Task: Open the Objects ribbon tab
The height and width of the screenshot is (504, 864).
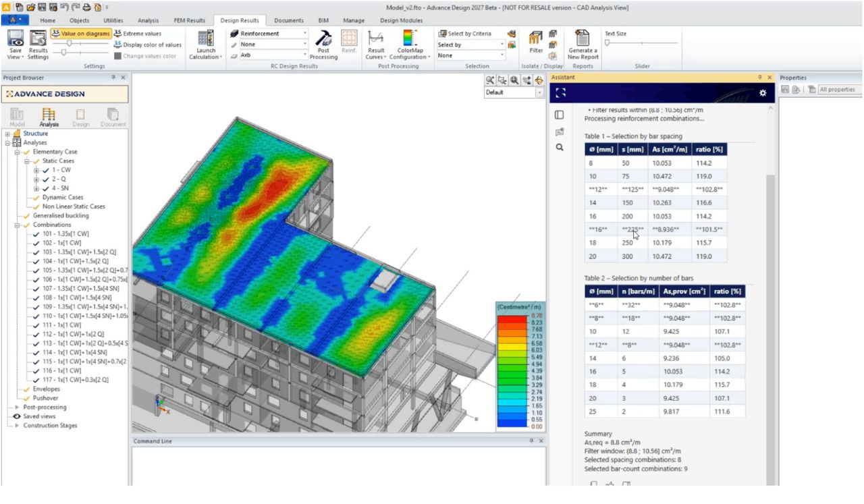Action: pyautogui.click(x=80, y=21)
